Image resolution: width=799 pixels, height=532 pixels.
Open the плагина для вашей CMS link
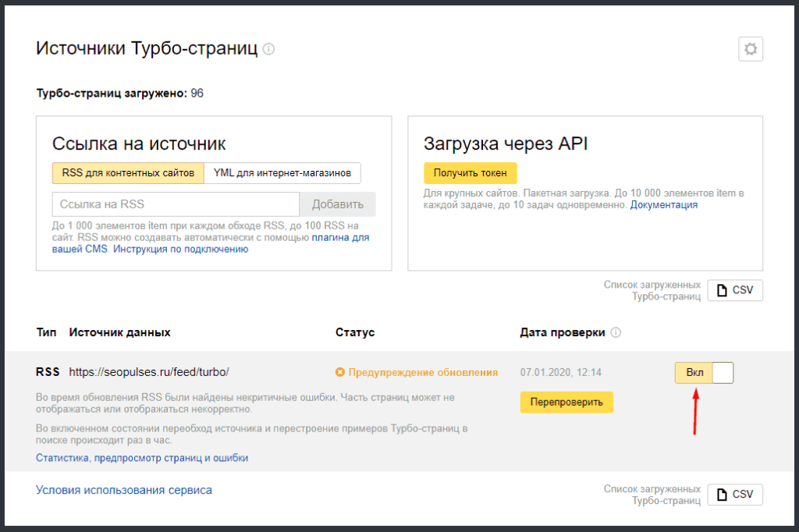point(340,237)
